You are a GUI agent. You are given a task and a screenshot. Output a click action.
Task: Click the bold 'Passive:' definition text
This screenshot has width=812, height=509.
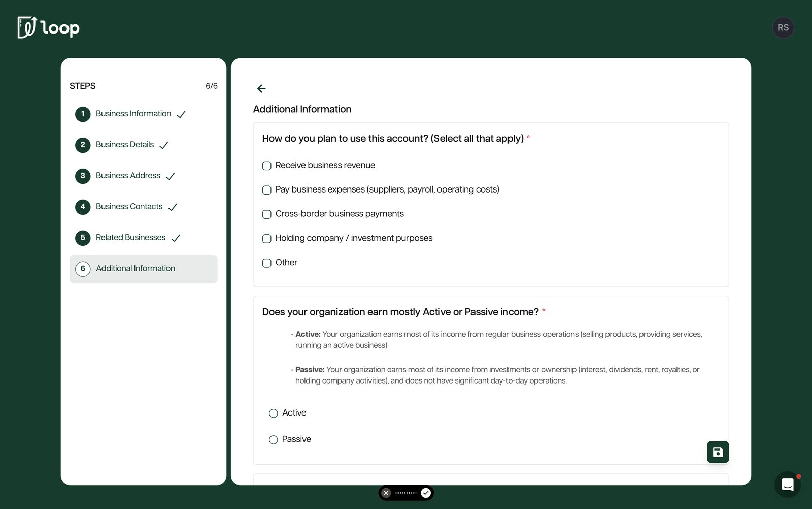click(310, 370)
